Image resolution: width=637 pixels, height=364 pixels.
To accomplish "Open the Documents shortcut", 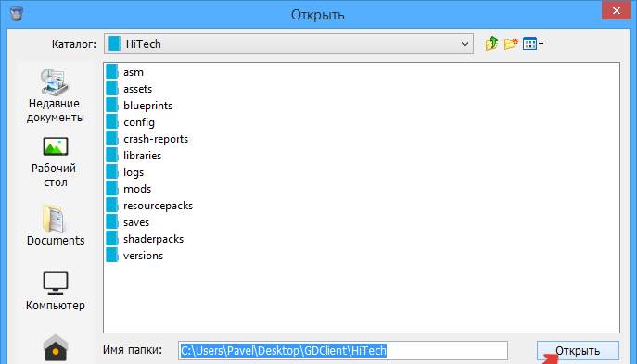I will click(56, 226).
